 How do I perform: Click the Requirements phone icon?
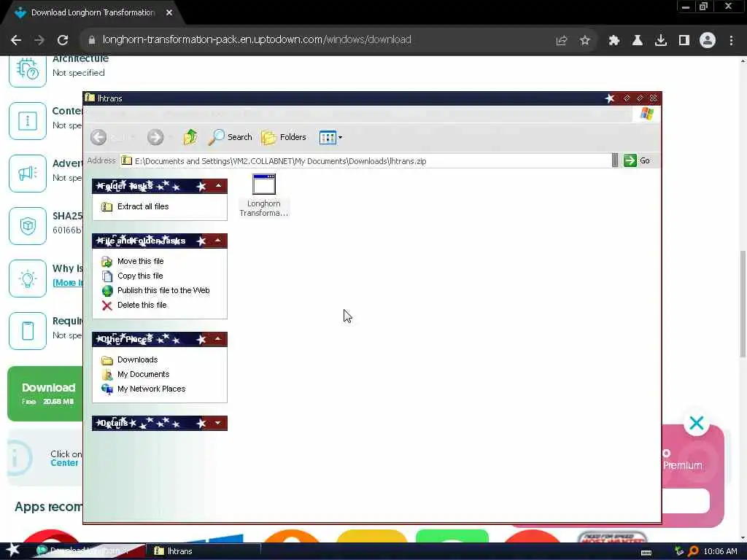(28, 331)
